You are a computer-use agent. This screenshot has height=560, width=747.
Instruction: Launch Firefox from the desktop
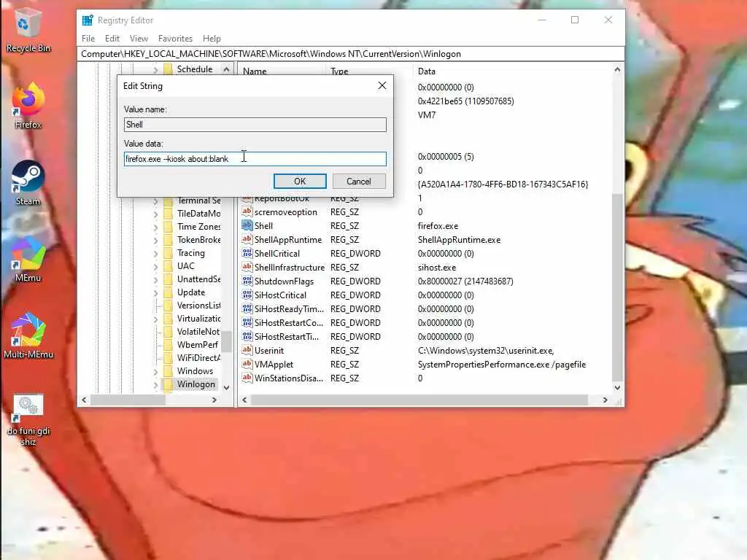tap(28, 106)
